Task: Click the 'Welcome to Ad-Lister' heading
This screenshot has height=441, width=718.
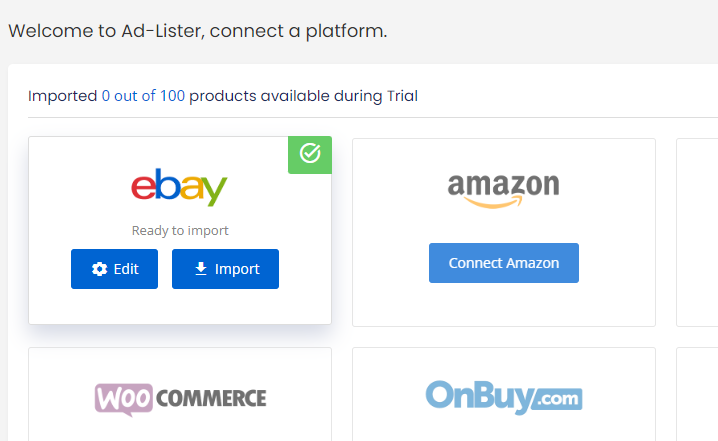Action: [198, 31]
